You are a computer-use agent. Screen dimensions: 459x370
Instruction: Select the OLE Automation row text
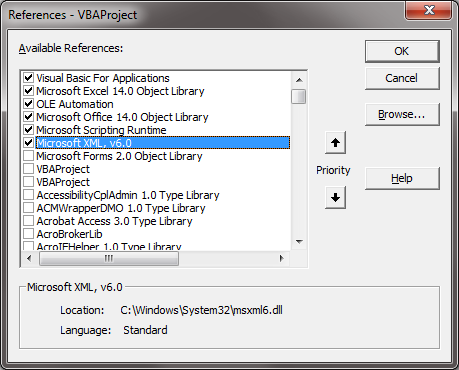75,104
